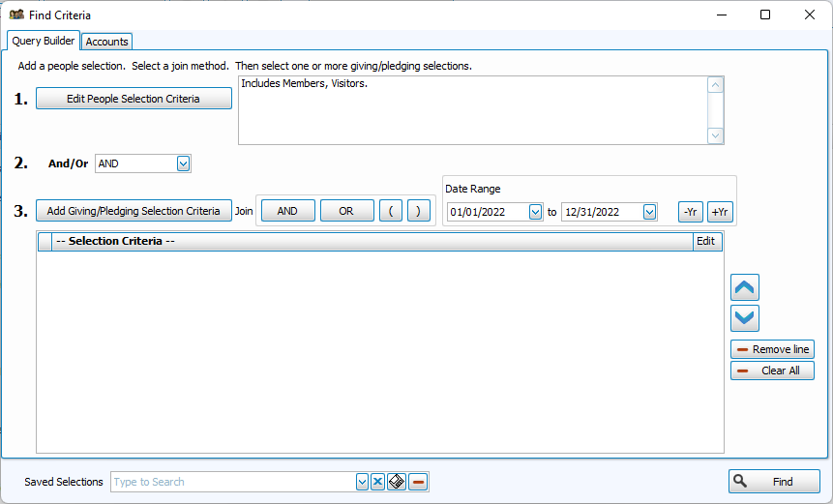
Task: Shift date range back with -Yr
Action: pos(691,212)
